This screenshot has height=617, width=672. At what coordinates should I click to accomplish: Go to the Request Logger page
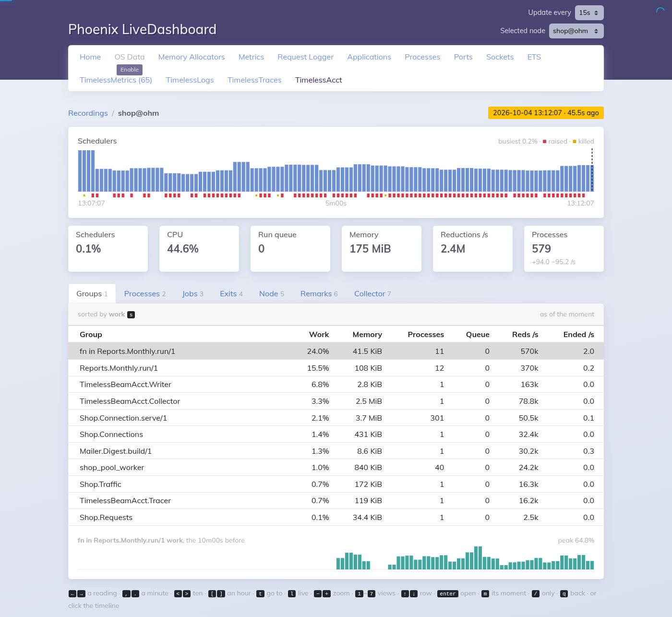305,57
